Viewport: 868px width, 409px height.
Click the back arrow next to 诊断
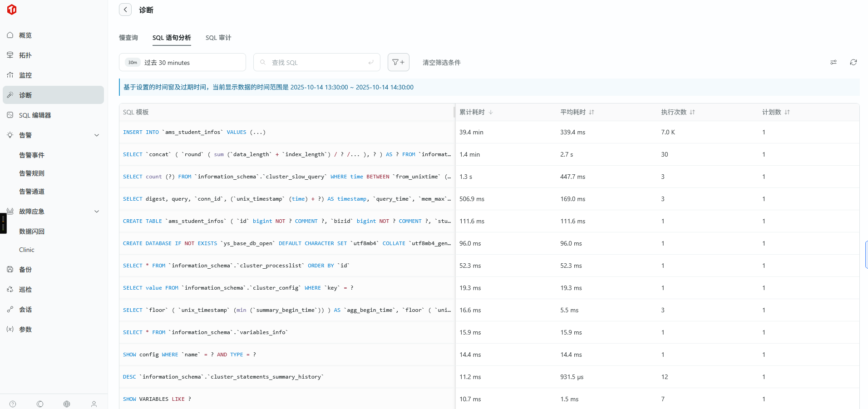(125, 10)
